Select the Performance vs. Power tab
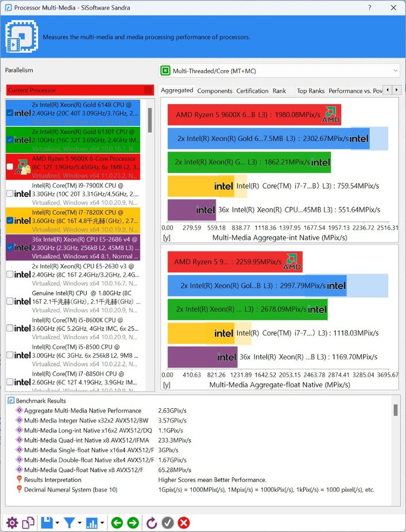 coord(355,91)
